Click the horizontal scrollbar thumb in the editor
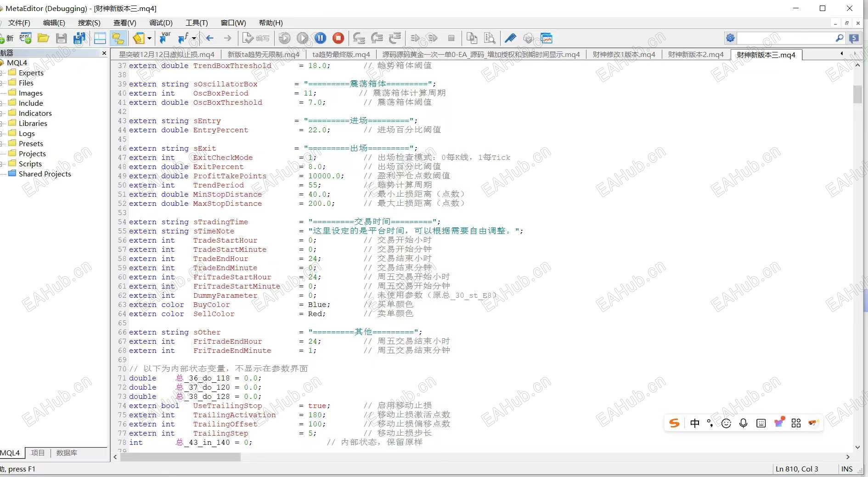Screen dimensions: 868x477 click(180, 457)
